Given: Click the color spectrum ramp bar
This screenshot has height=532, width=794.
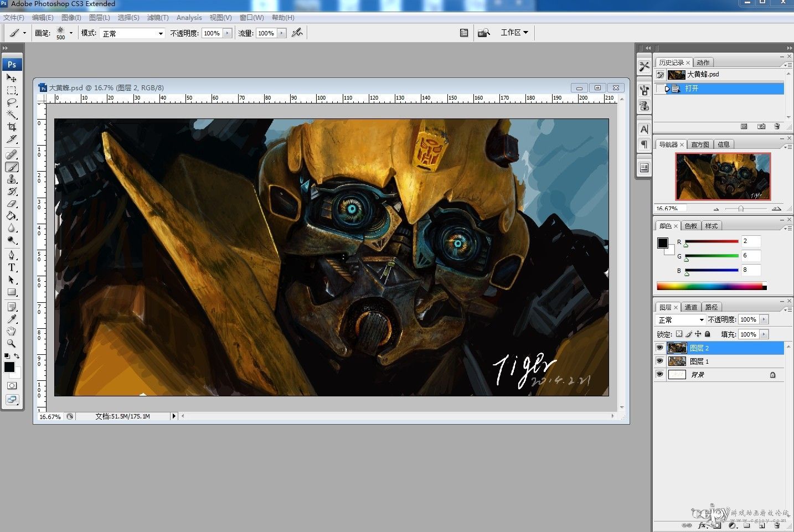Looking at the screenshot, I should (711, 286).
